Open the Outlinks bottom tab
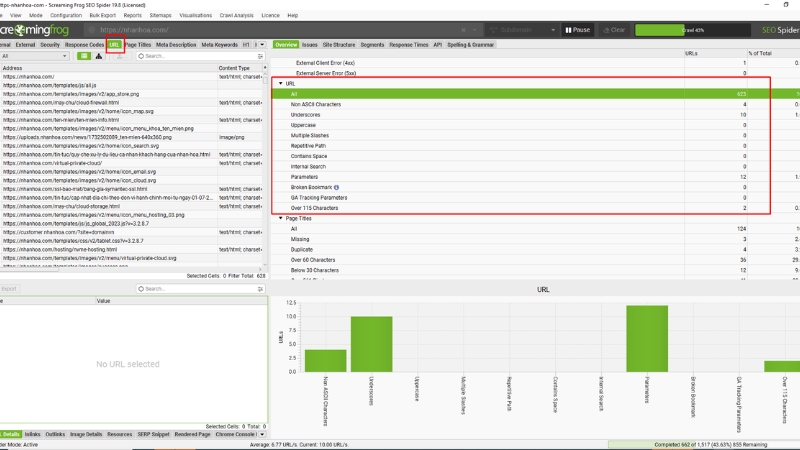Screen dimensions: 800x450 pos(55,434)
